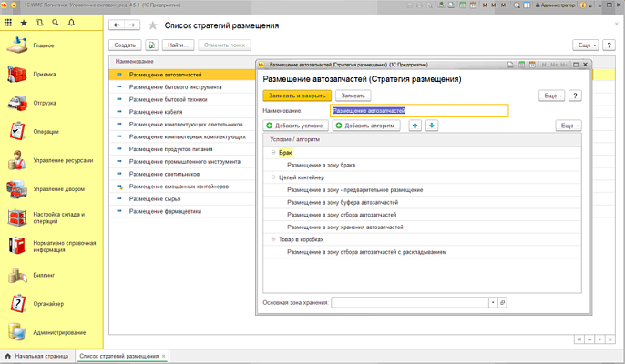625x364 pixels.
Task: Add list to favorites with star near title
Action: [152, 25]
